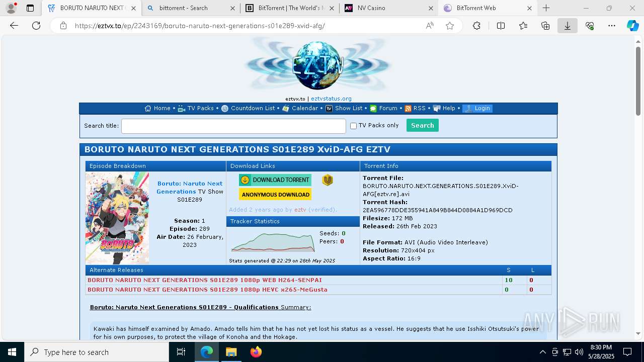Close the NV Casino tab
This screenshot has width=644, height=362.
point(431,8)
